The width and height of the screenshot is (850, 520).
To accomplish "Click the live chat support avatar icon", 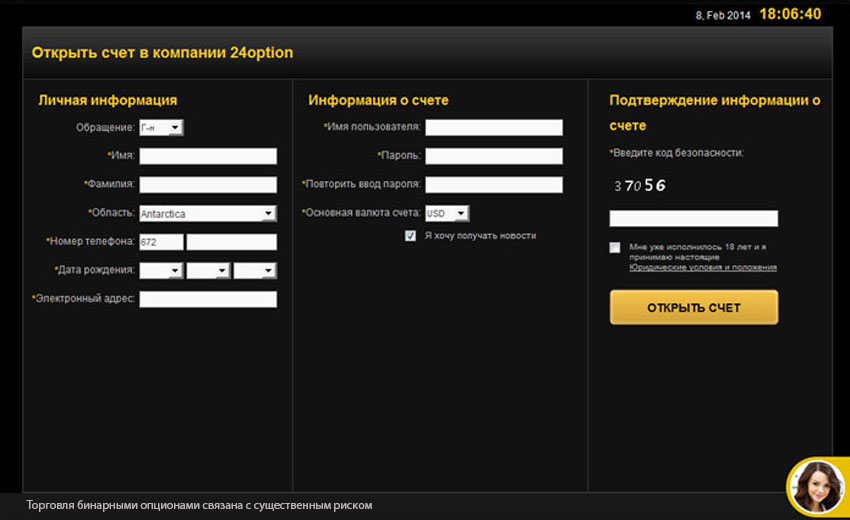I will coord(816,486).
